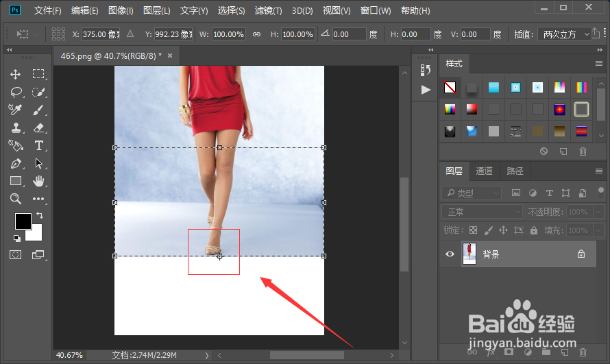Click the black foreground color swatch
The width and height of the screenshot is (610, 364).
click(23, 221)
